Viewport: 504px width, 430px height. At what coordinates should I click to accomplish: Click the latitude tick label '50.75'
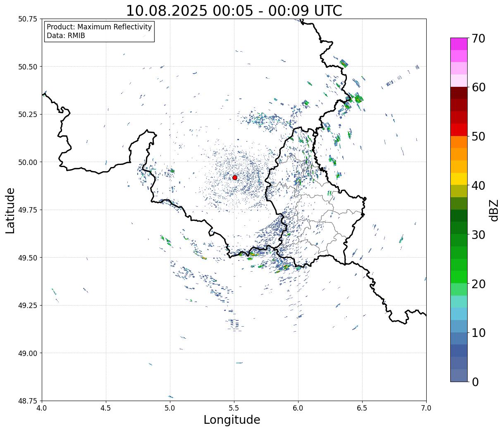pos(28,19)
